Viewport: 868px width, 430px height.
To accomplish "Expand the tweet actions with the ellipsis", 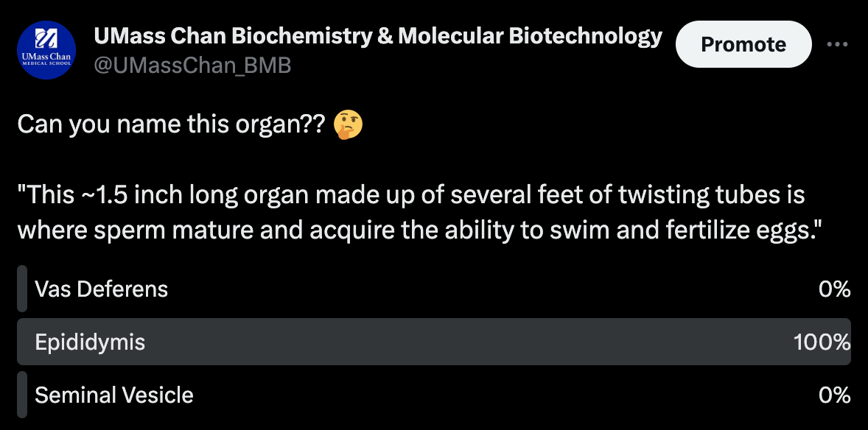I will (838, 43).
